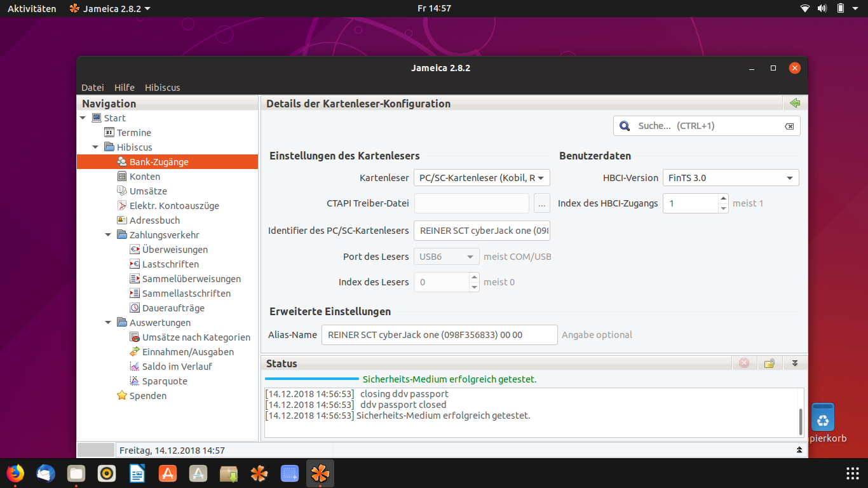868x488 pixels.
Task: Click the Alias-Name input field
Action: point(440,335)
